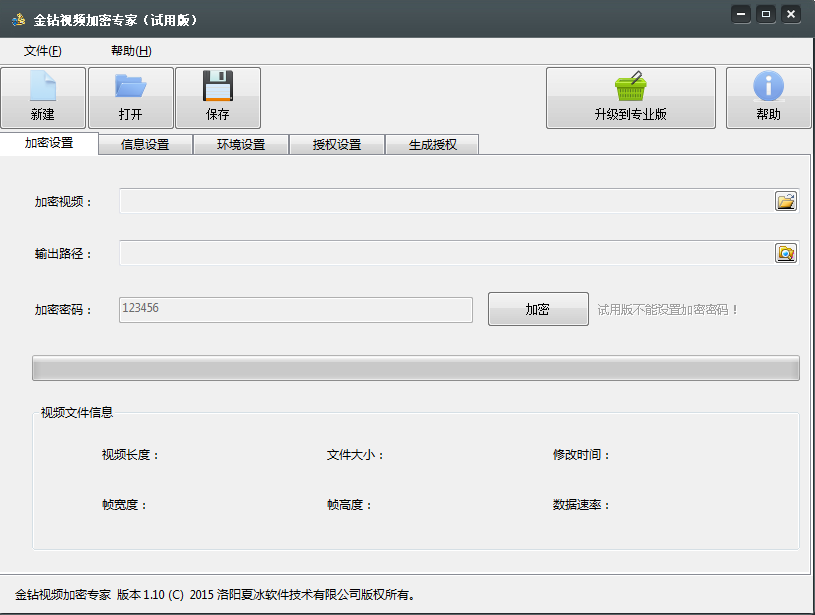Switch to the 信息设置 tab
This screenshot has height=615, width=815.
(x=144, y=144)
